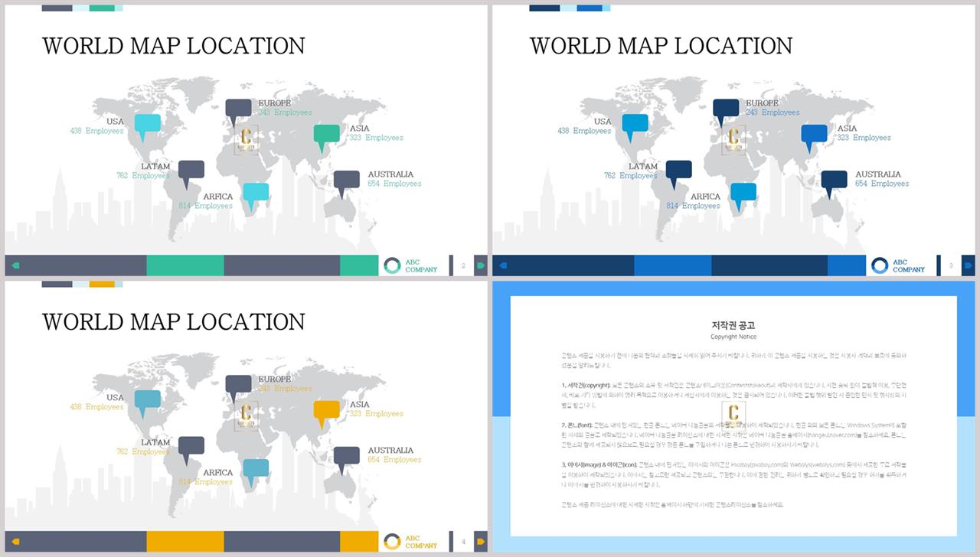
Task: Click the LATAM label on blue slide 3
Action: (x=643, y=166)
